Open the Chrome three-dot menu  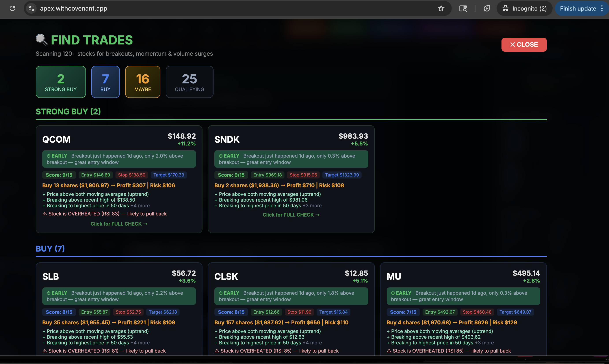[602, 8]
